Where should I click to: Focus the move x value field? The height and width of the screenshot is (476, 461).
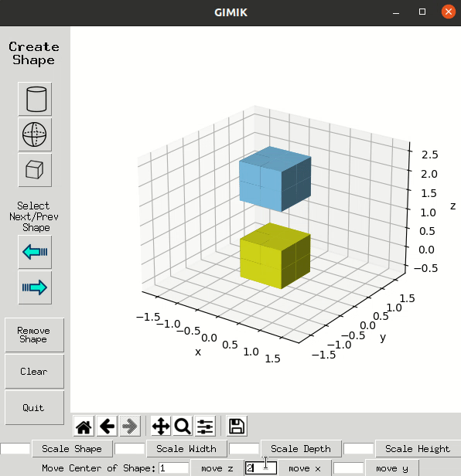pyautogui.click(x=261, y=468)
